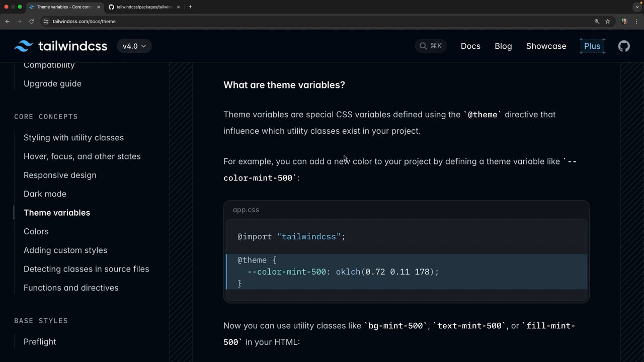Switch to the Theme variables browser tab
Image resolution: width=644 pixels, height=362 pixels.
tap(64, 7)
